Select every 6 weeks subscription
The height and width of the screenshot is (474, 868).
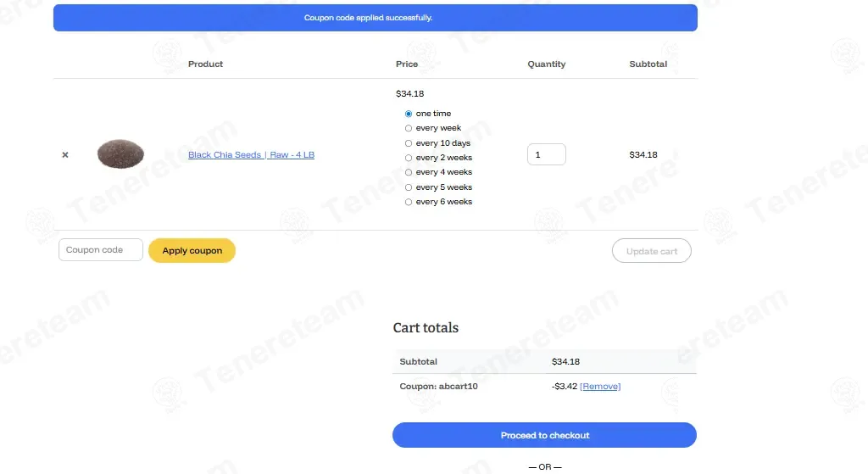409,202
